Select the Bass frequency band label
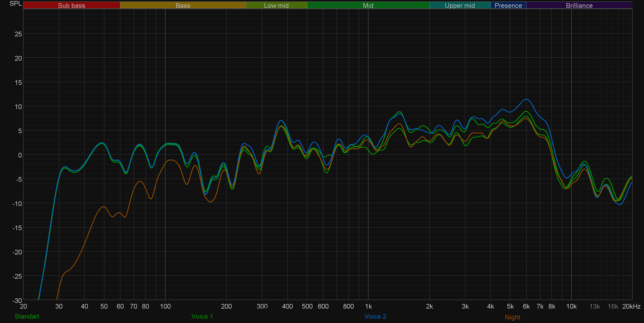 tap(183, 5)
